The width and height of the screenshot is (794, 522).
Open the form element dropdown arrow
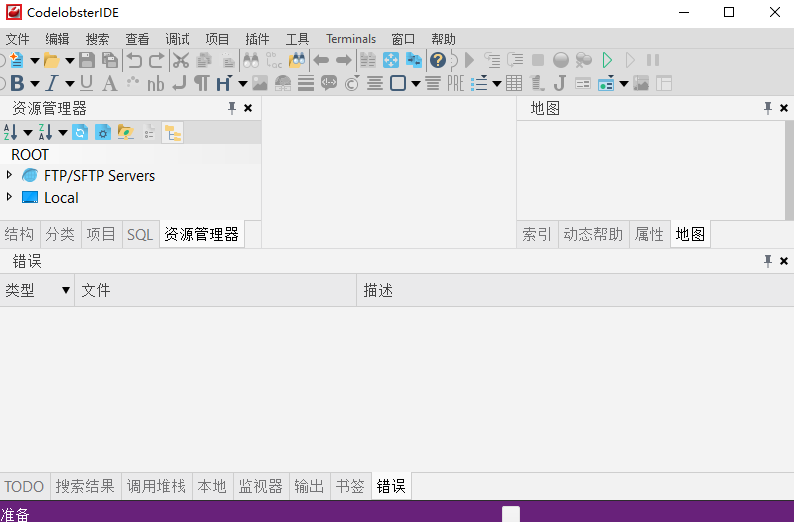624,84
